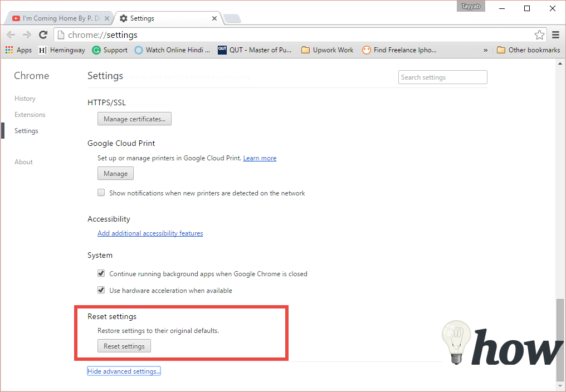The image size is (566, 392).
Task: Open the Learn more link
Action: click(x=260, y=158)
